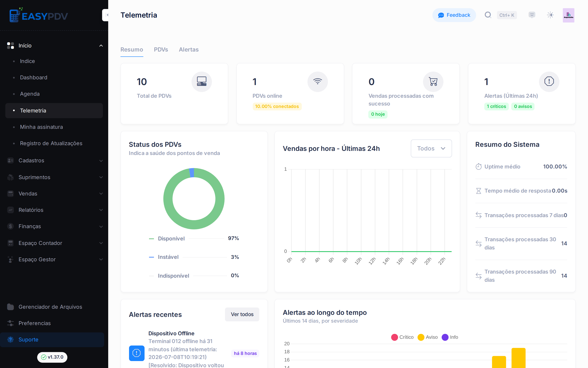Screen dimensions: 588x368
Task: Click the Início grid icon
Action: pyautogui.click(x=10, y=46)
